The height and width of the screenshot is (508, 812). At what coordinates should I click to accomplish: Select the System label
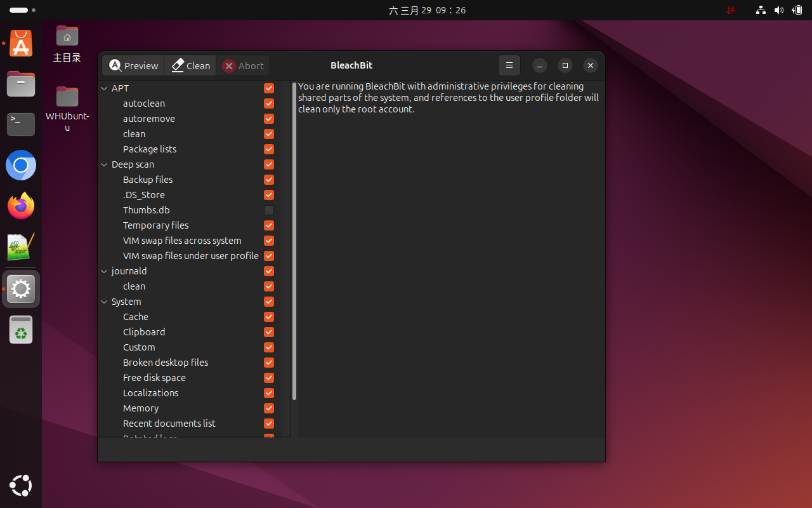click(x=126, y=302)
